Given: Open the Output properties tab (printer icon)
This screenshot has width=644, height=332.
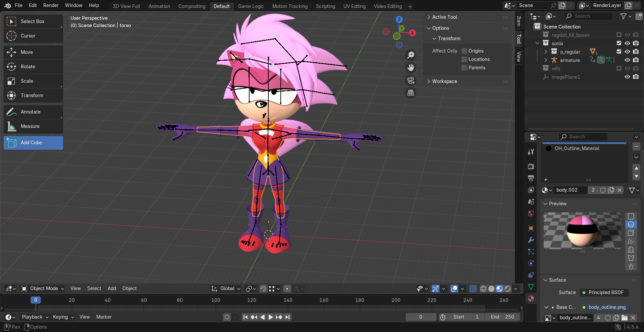Looking at the screenshot, I should 531,178.
